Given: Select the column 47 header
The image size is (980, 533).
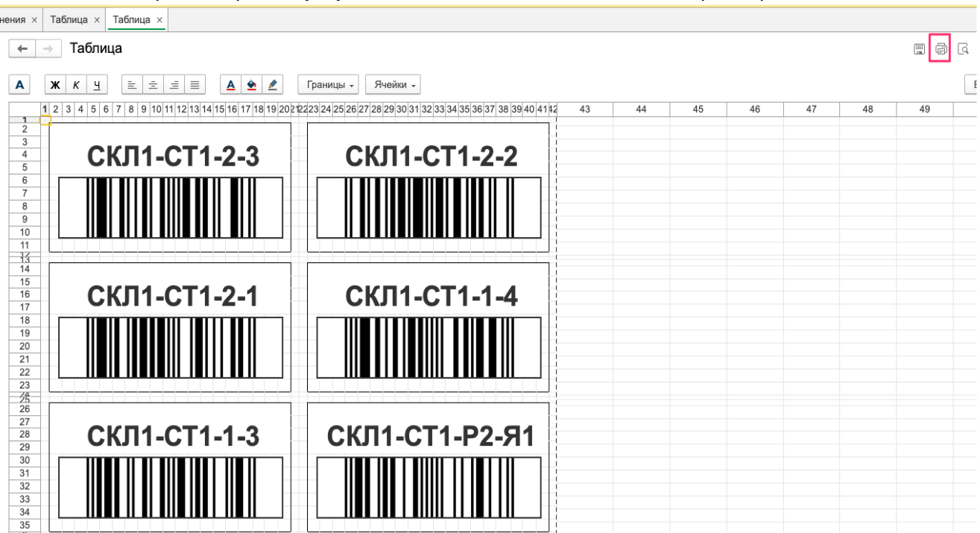Looking at the screenshot, I should [x=812, y=110].
